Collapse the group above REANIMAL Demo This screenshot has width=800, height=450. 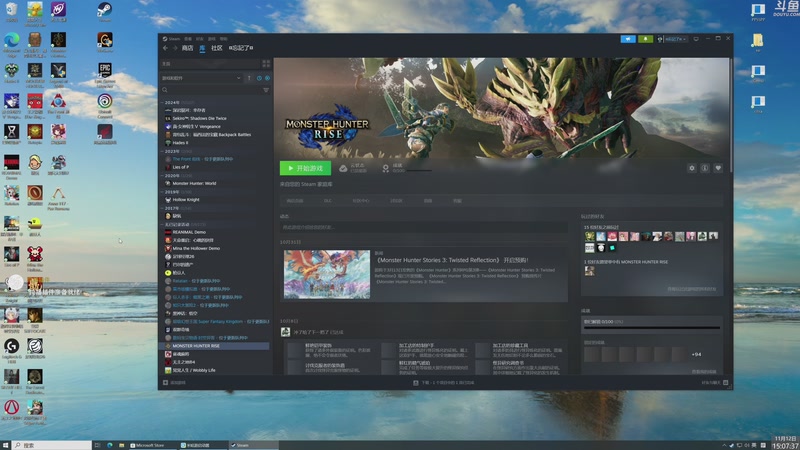(162, 224)
